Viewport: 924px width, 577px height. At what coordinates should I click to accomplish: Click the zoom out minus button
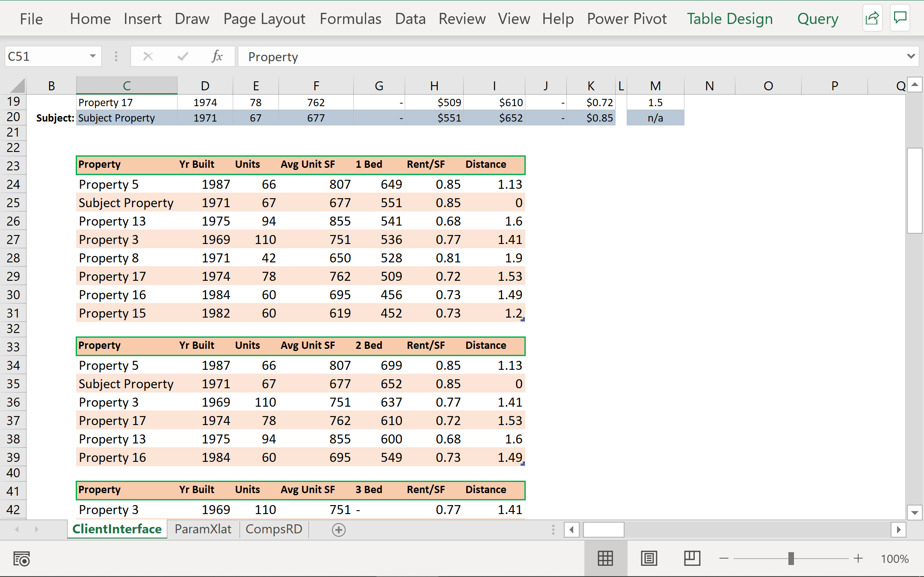(724, 559)
